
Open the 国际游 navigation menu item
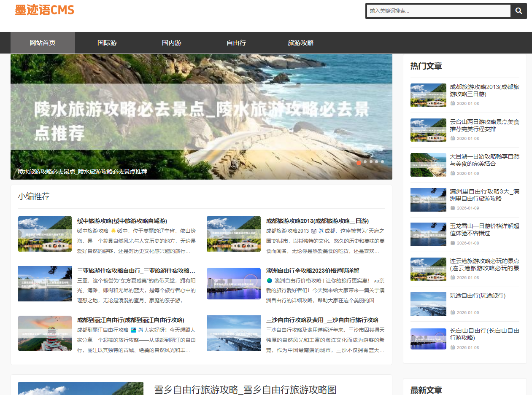pos(107,43)
